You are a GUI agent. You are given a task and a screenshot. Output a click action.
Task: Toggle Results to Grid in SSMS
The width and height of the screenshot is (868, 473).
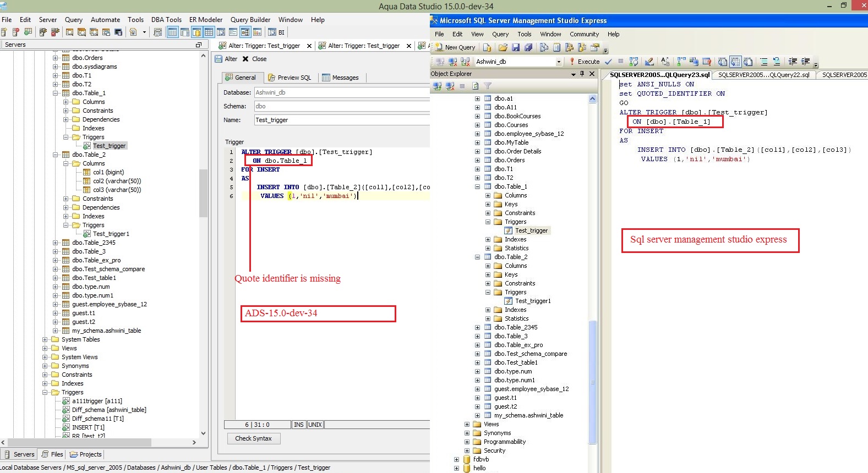735,62
